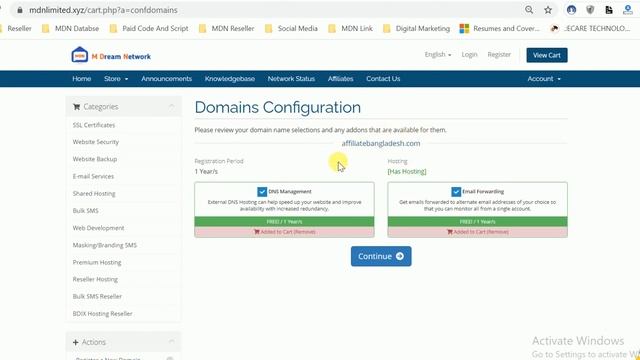Click the zoom magnifier icon in address bar
Image resolution: width=640 pixels, height=360 pixels.
(529, 10)
